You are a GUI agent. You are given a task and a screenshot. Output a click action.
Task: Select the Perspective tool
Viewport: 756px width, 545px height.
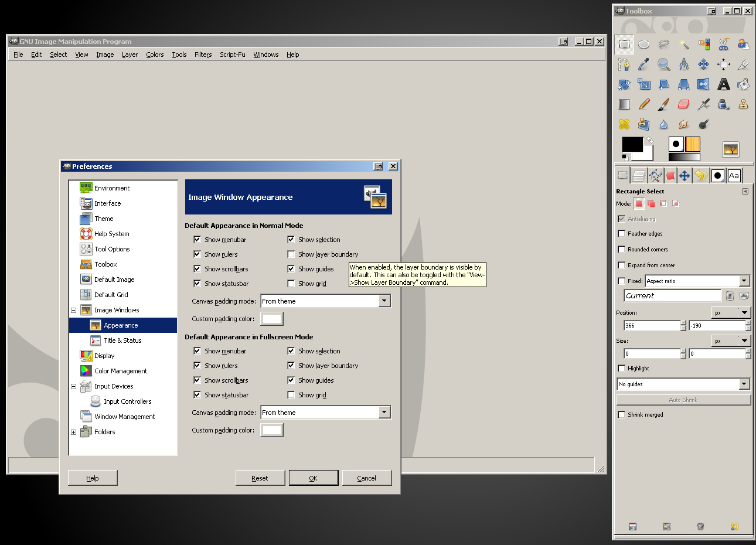click(x=684, y=84)
